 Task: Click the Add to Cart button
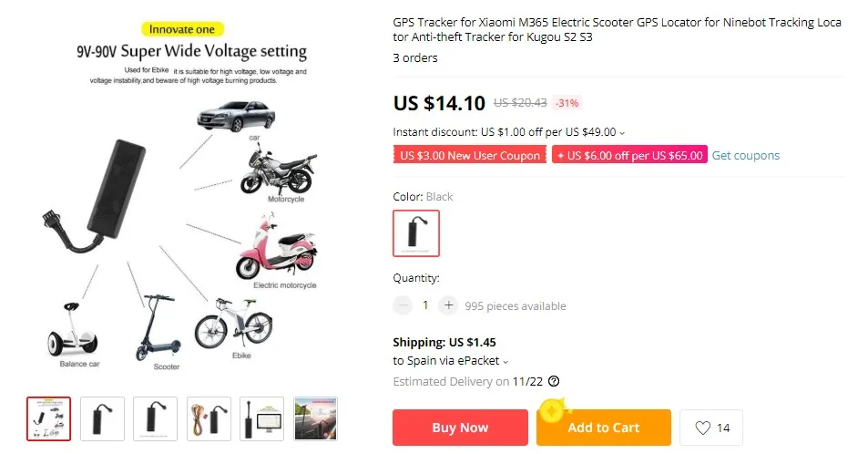point(603,428)
